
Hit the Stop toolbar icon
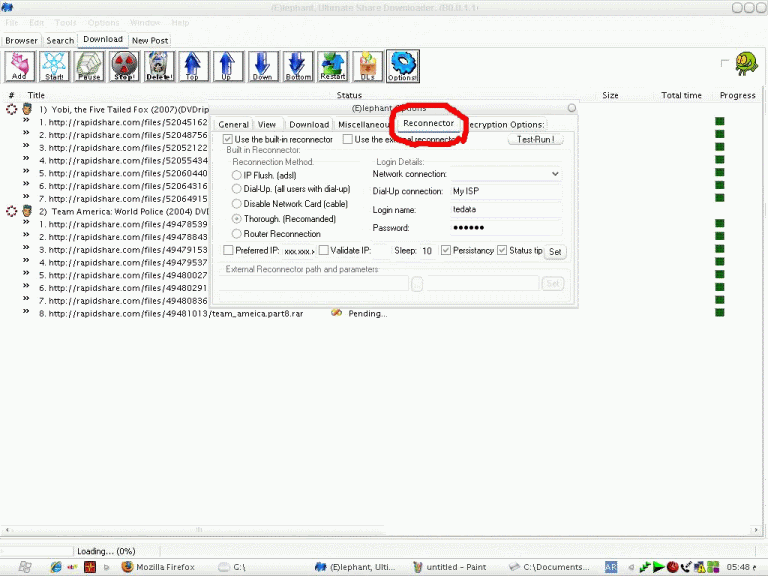pos(124,67)
